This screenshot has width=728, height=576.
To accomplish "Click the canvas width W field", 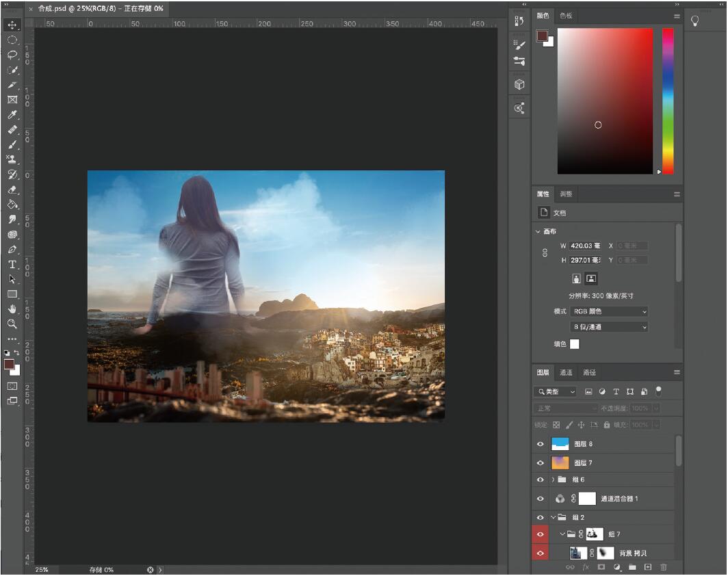I will click(x=585, y=246).
